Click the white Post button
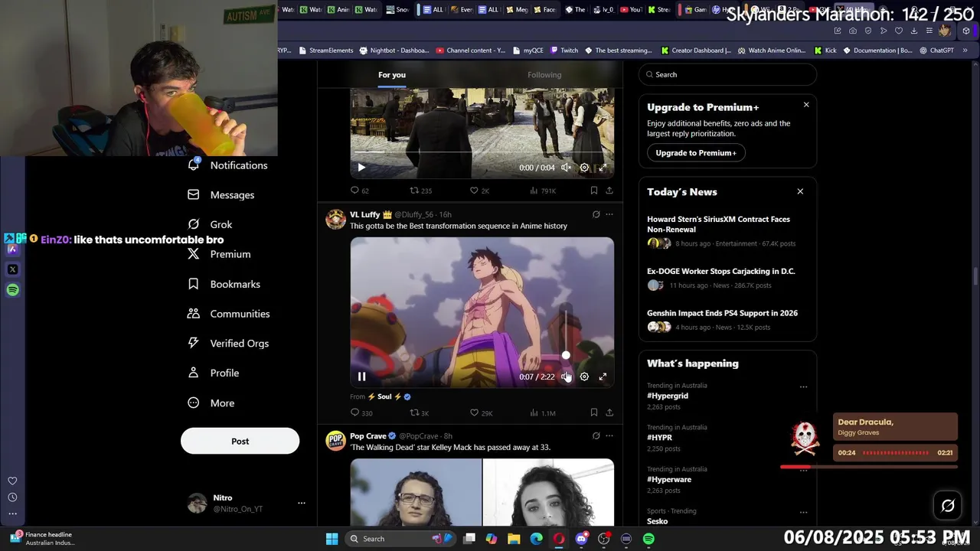Viewport: 980px width, 551px height. [x=240, y=441]
